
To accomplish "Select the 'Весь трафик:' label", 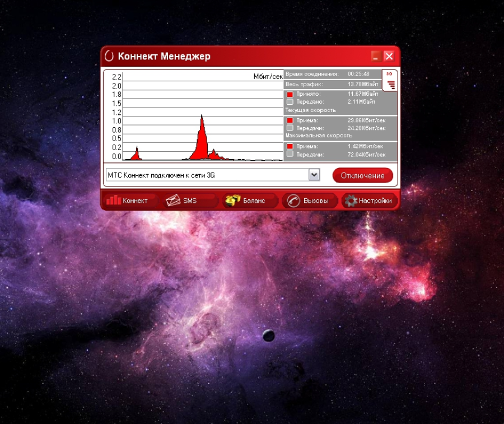I will pos(304,84).
